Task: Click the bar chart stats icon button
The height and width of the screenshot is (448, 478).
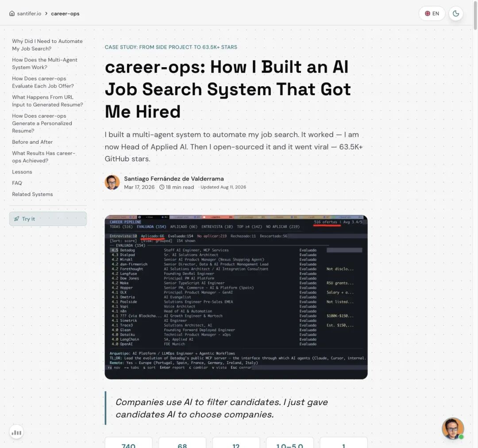Action: point(16,432)
